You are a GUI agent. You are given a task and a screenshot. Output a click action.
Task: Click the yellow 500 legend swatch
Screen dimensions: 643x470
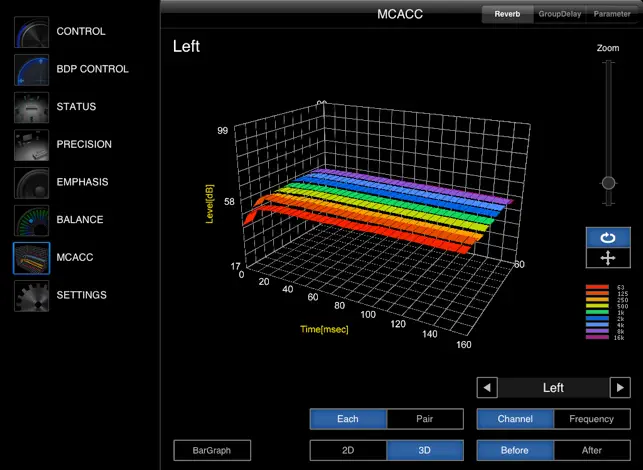(597, 306)
